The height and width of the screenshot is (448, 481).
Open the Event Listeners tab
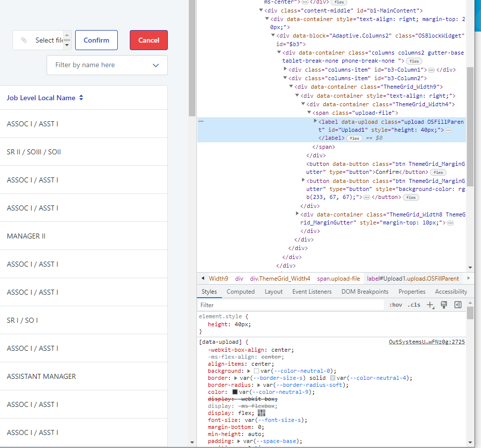click(312, 292)
